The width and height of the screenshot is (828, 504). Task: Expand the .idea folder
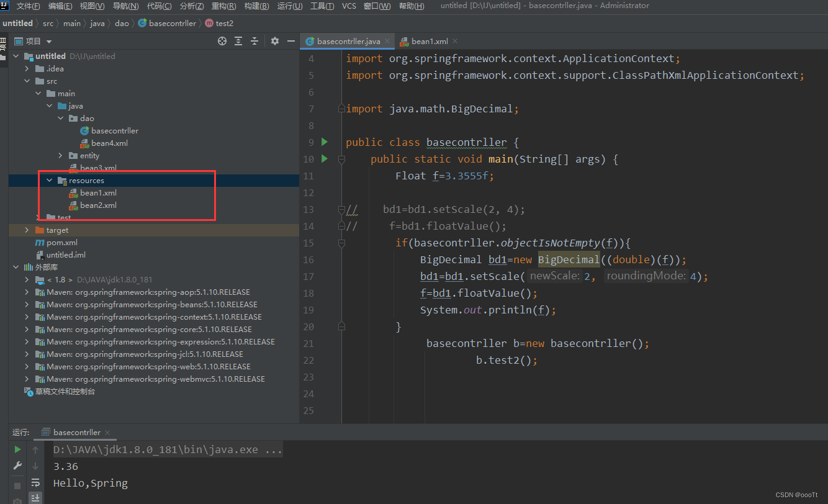27,69
